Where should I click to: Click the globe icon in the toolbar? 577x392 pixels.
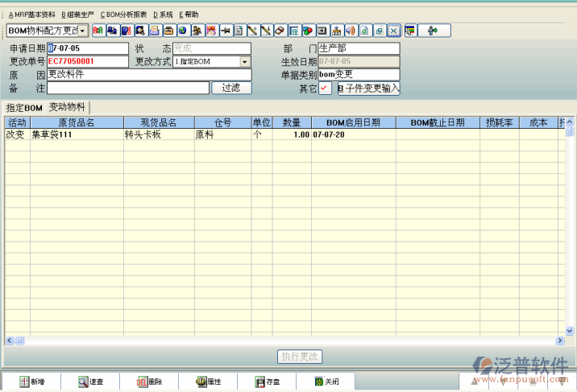click(183, 31)
